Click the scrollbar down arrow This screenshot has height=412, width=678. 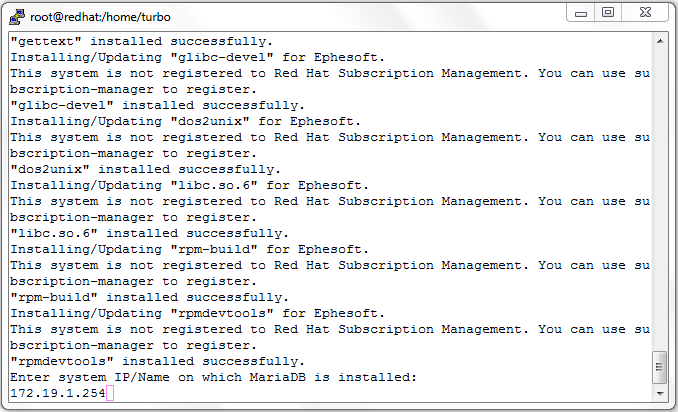pos(660,393)
